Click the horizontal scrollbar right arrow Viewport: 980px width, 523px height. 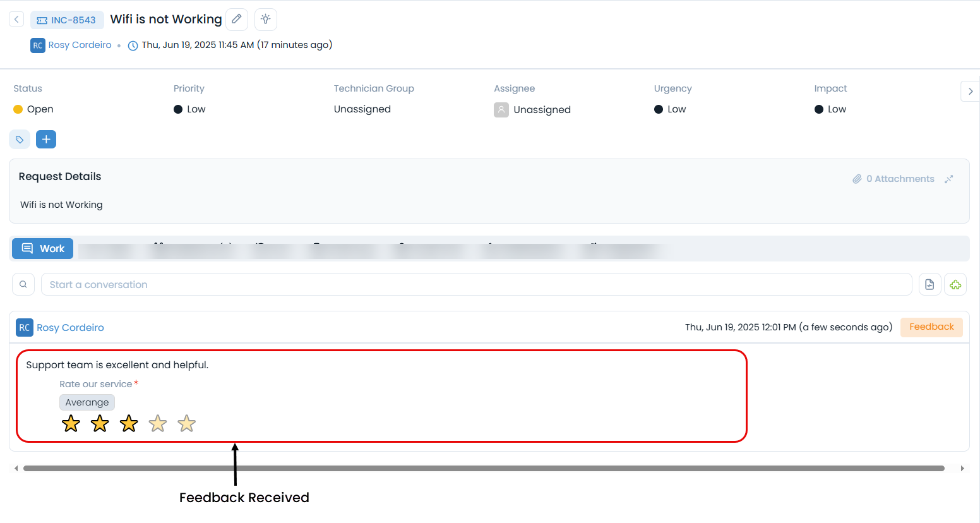[962, 469]
